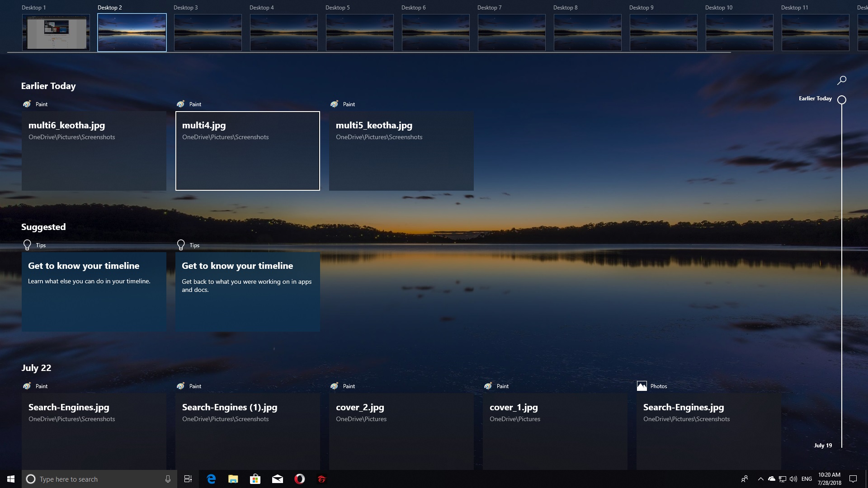Click the Type here to search box
This screenshot has height=488, width=868.
pyautogui.click(x=99, y=479)
